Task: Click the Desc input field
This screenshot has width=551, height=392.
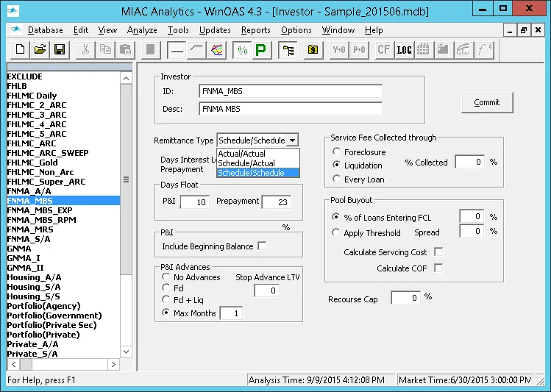Action: (x=291, y=109)
